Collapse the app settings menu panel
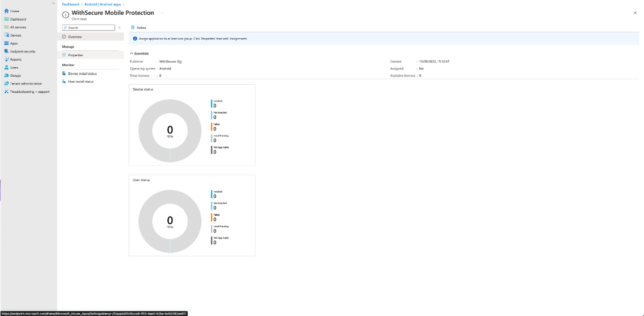This screenshot has height=316, width=644. click(119, 27)
